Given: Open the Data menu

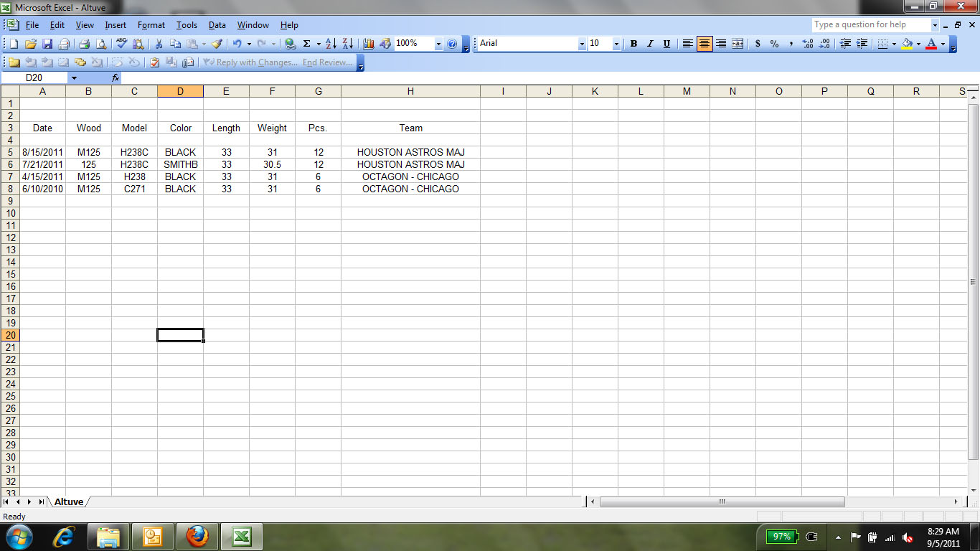Looking at the screenshot, I should pos(217,25).
